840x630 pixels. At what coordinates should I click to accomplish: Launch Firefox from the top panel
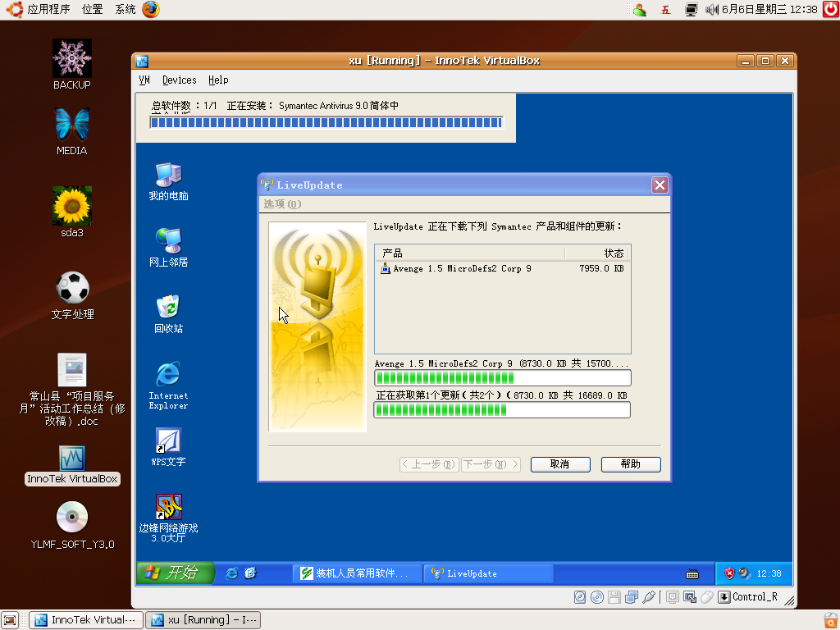coord(151,9)
